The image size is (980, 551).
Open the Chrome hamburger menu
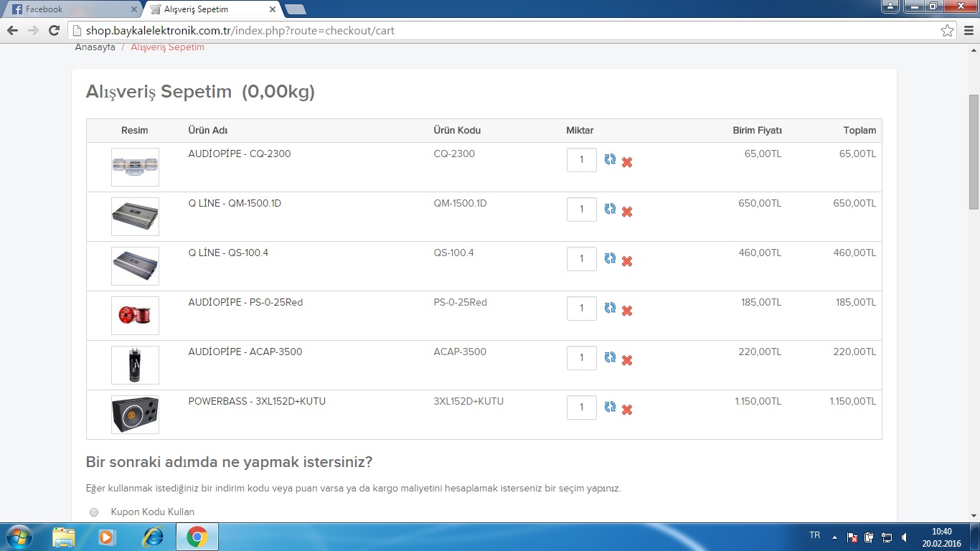pos(968,31)
